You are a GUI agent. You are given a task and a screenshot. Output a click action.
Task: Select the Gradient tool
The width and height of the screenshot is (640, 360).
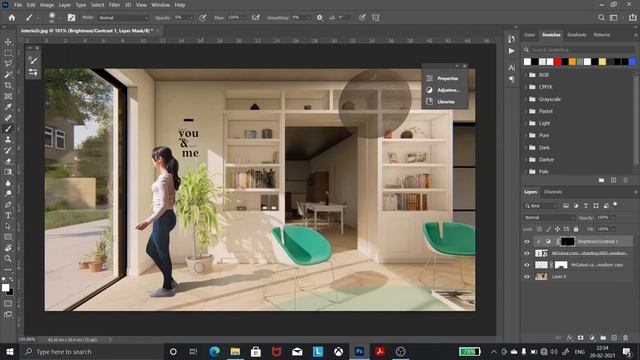pyautogui.click(x=8, y=172)
